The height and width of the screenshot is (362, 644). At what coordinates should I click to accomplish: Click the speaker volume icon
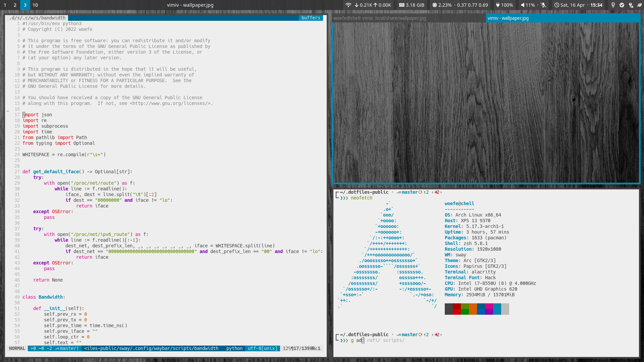click(523, 5)
